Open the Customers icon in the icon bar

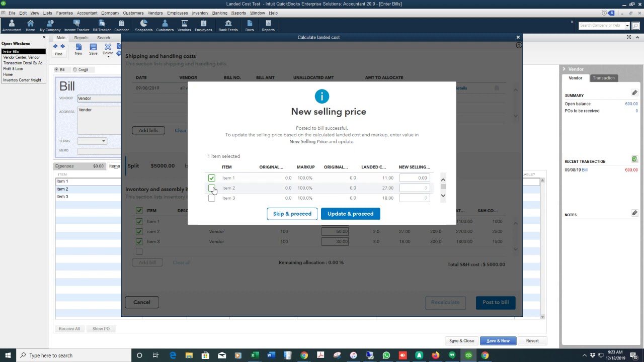pos(165,26)
